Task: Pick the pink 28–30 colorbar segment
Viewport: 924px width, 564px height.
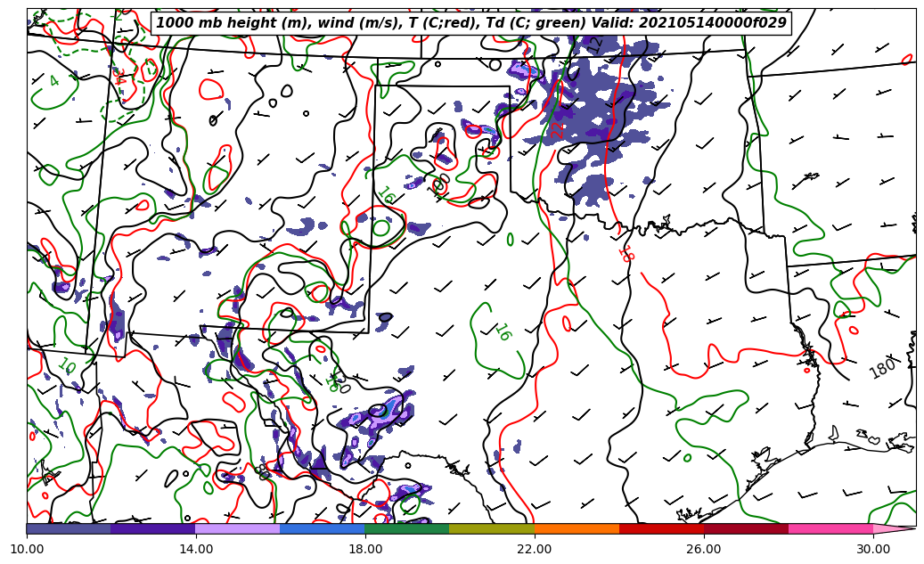Action: [830, 528]
